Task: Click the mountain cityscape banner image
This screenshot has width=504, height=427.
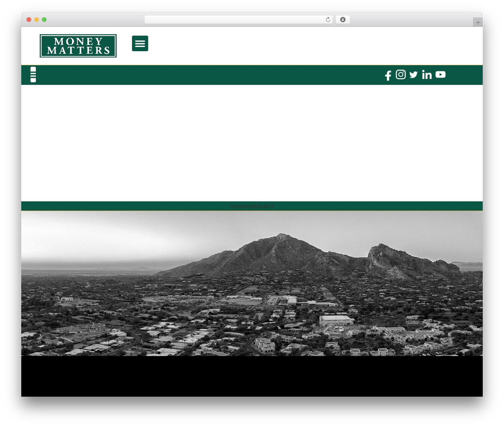Action: (252, 284)
